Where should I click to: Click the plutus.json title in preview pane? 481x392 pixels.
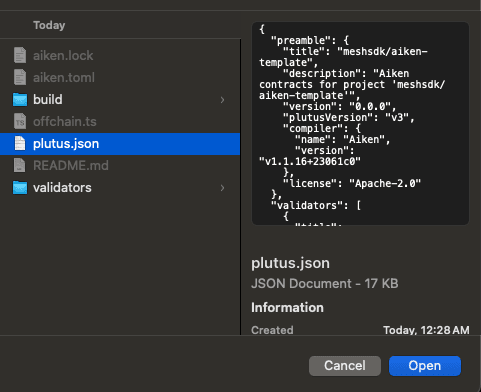pos(290,263)
